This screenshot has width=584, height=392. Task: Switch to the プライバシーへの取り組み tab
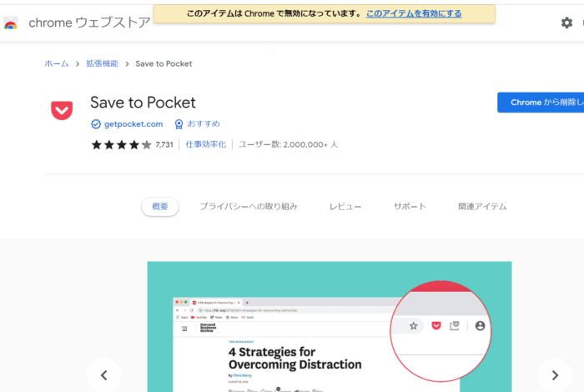click(x=249, y=207)
